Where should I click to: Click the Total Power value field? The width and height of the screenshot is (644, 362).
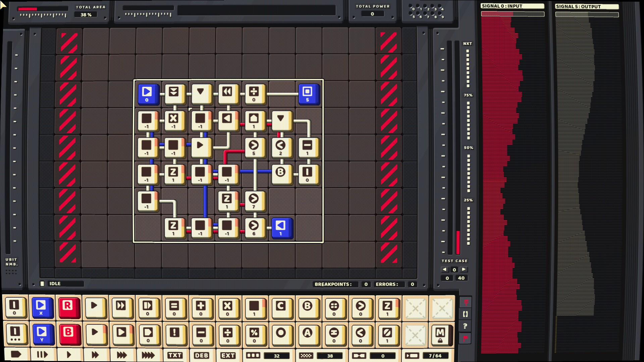372,14
